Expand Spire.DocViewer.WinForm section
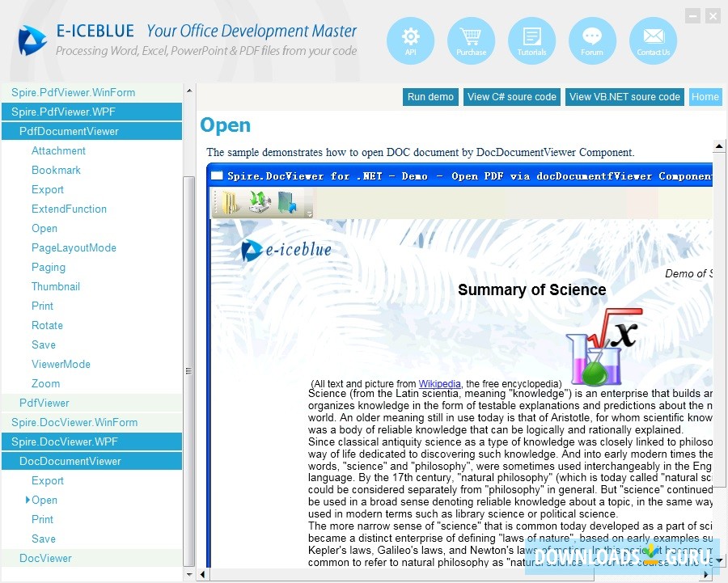The height and width of the screenshot is (583, 728). click(x=92, y=422)
